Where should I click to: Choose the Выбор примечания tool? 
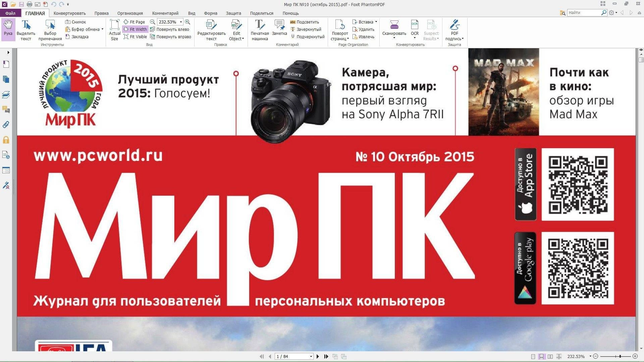tap(50, 30)
